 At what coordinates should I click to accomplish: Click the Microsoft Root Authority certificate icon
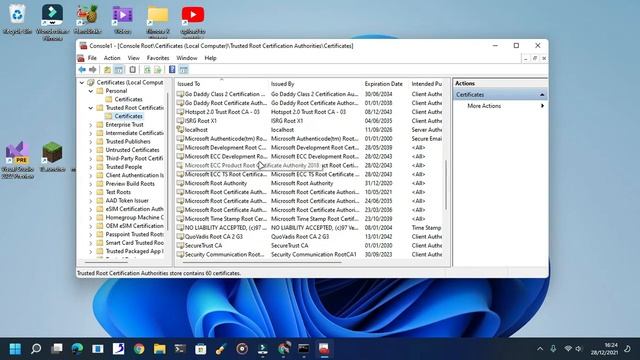[180, 183]
